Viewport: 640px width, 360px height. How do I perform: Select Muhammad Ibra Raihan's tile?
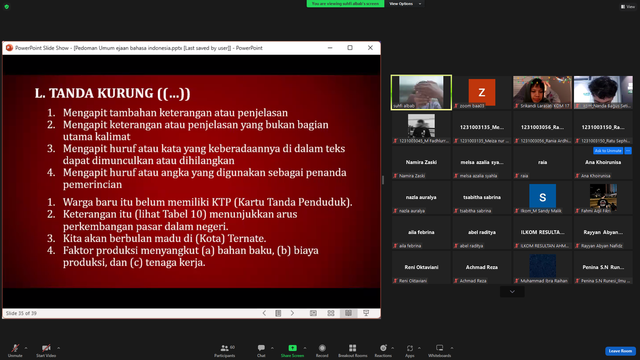click(542, 268)
